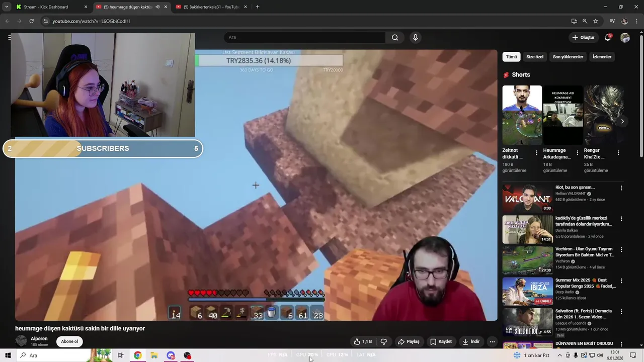Click the İndir download button
The height and width of the screenshot is (362, 644).
point(471,341)
